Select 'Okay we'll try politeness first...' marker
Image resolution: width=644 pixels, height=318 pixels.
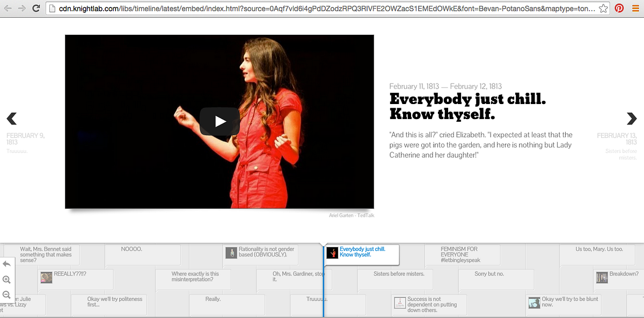pyautogui.click(x=109, y=304)
